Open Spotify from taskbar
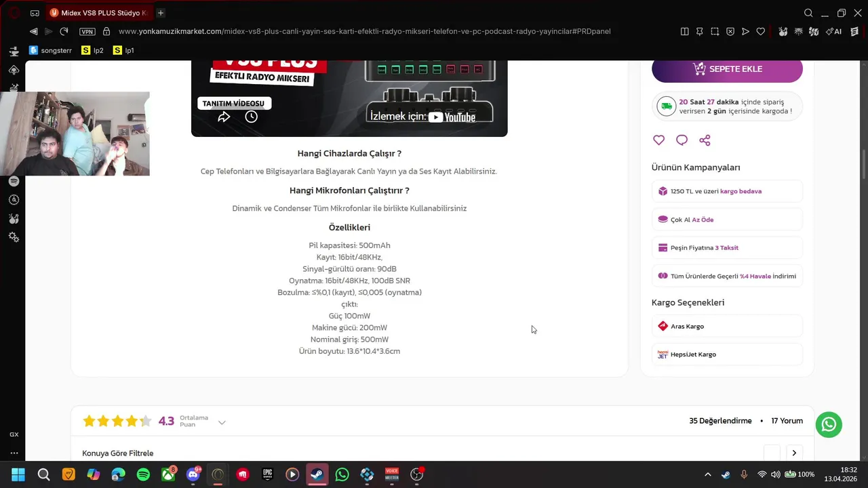 pos(143,474)
